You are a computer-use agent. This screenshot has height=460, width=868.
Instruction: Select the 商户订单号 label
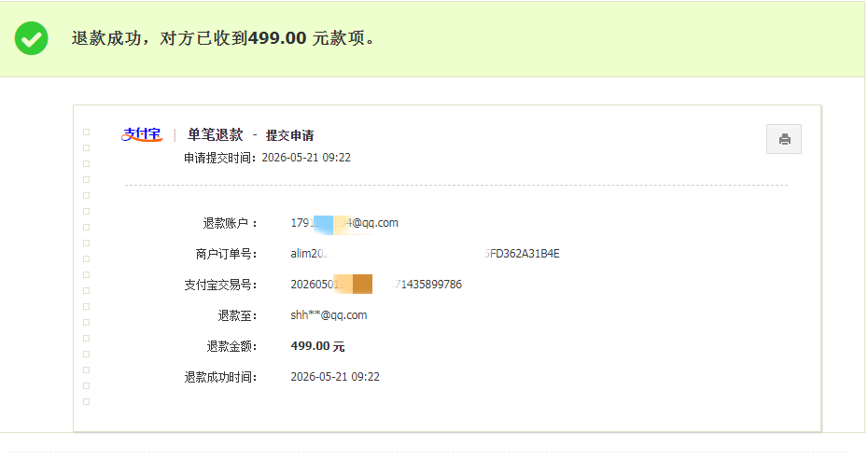(226, 254)
